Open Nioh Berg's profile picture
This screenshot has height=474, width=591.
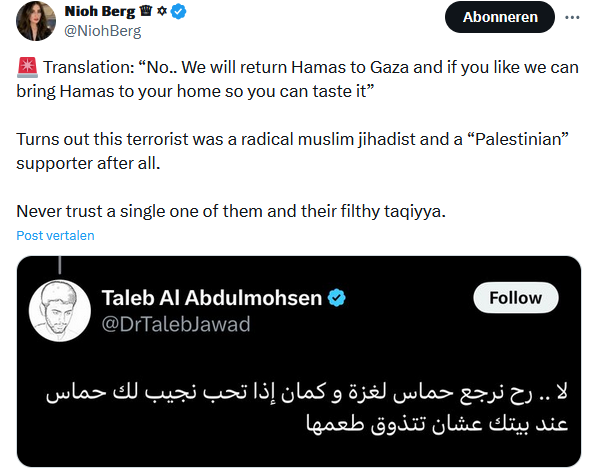tap(36, 21)
